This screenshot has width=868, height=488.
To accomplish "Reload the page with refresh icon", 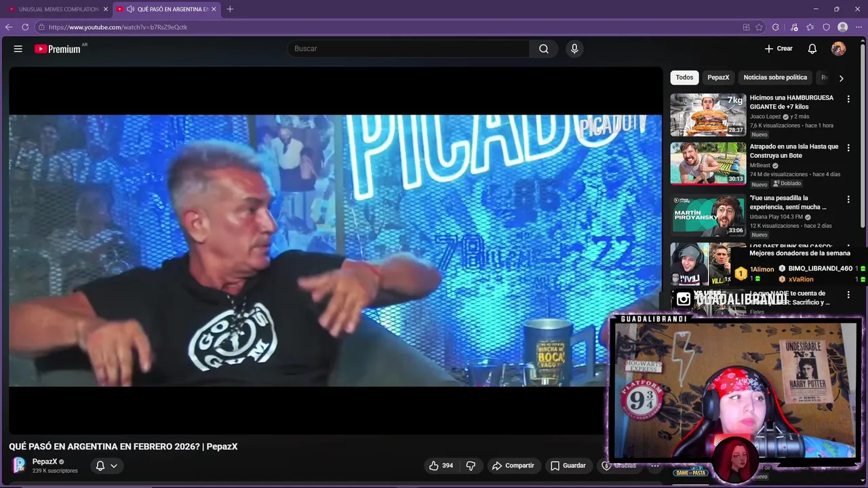I will point(25,27).
